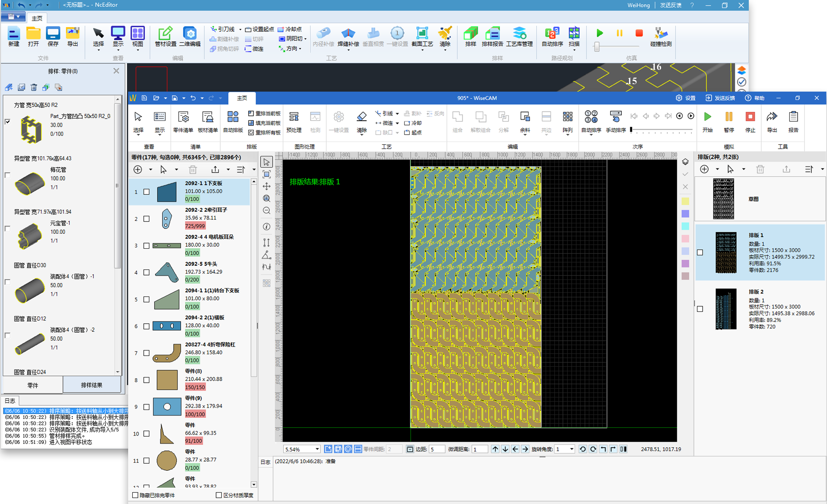Click 设置 in WiseCAM title bar
This screenshot has height=504, width=827.
pyautogui.click(x=685, y=98)
